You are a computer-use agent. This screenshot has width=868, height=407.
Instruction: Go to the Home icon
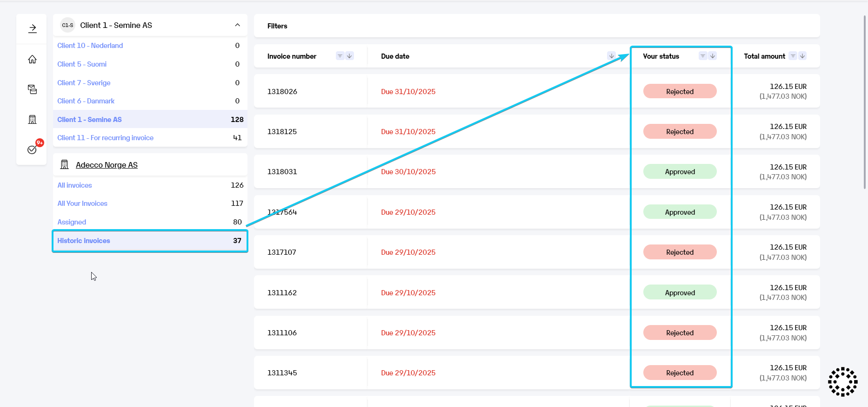click(32, 59)
